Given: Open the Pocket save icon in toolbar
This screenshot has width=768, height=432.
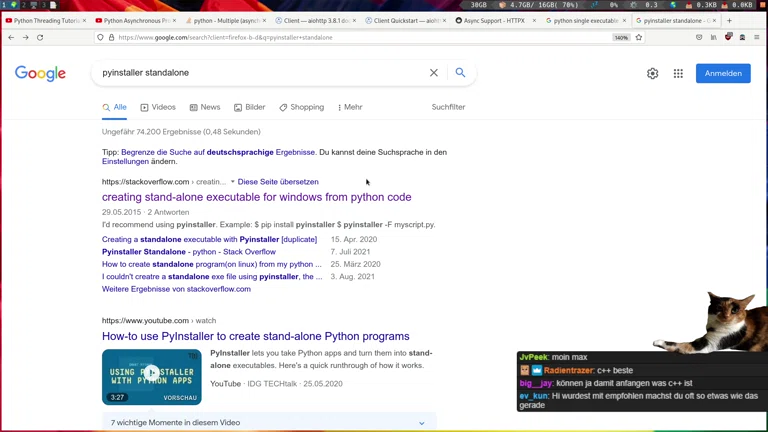Looking at the screenshot, I should (699, 37).
